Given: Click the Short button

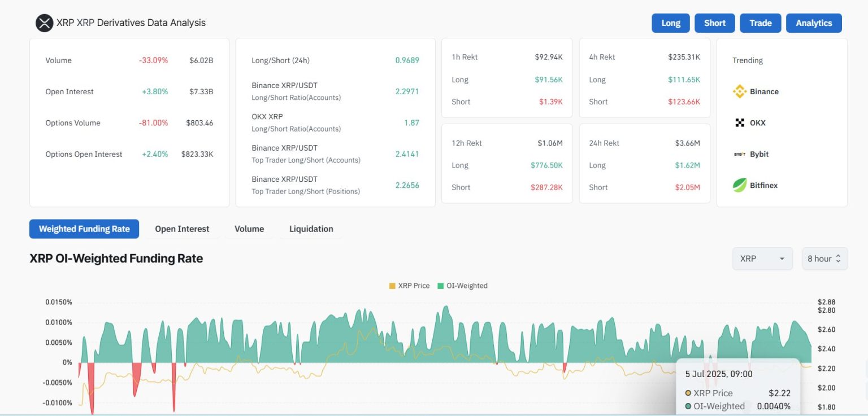Looking at the screenshot, I should coord(715,23).
